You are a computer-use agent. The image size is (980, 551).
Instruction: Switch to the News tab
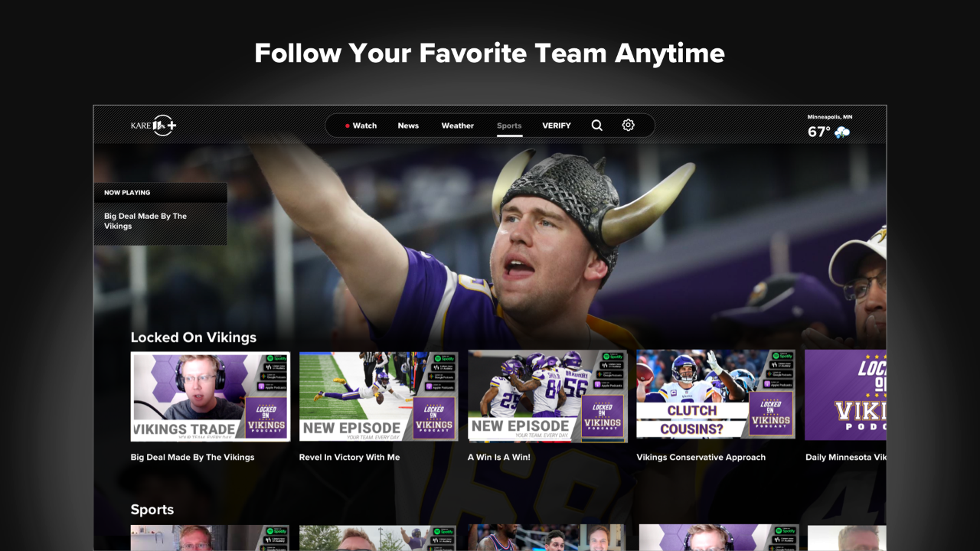[x=408, y=126]
